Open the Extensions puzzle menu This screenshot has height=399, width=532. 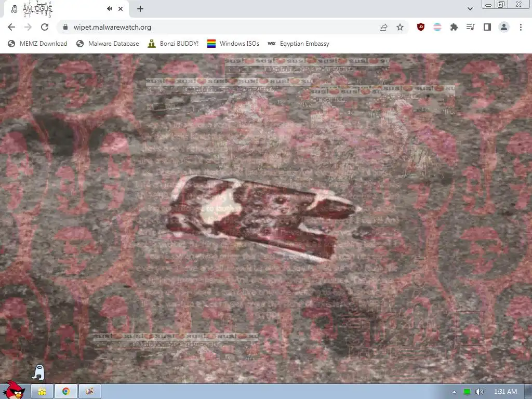[454, 27]
